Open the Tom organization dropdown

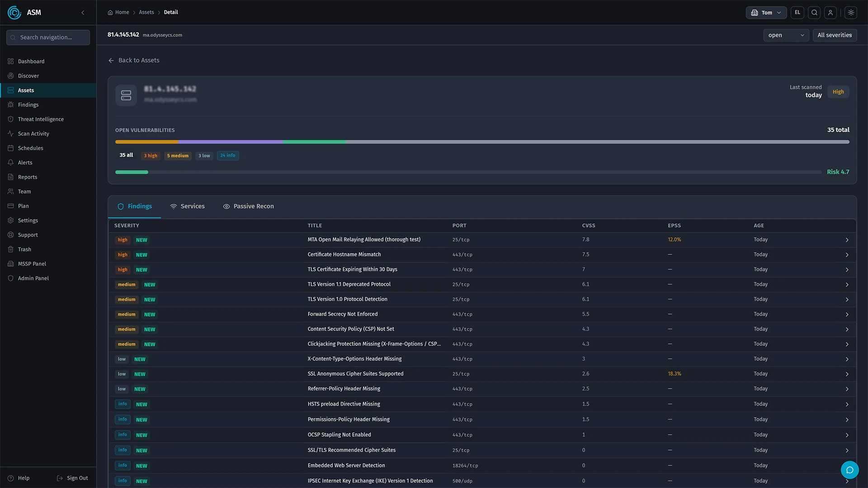(x=766, y=13)
